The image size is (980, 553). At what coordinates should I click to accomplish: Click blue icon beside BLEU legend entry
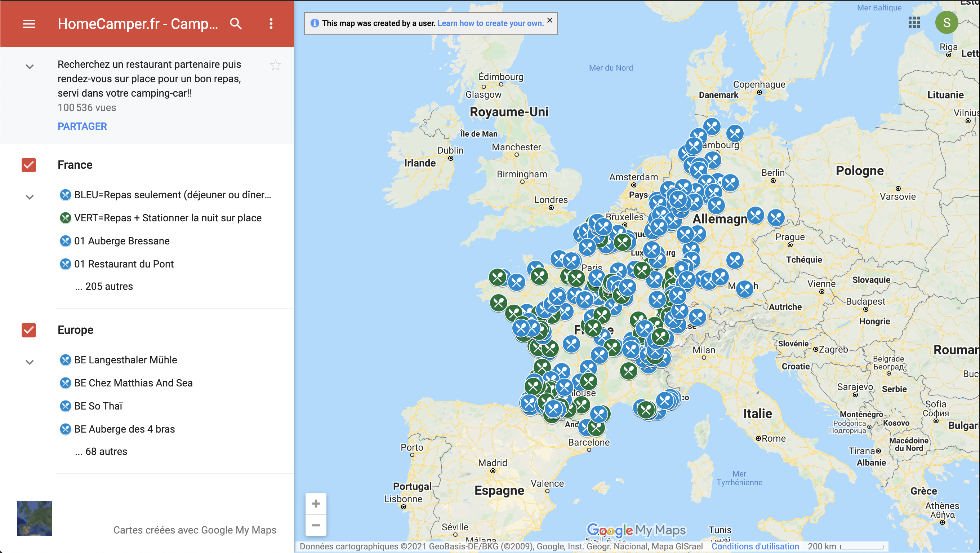pyautogui.click(x=66, y=195)
